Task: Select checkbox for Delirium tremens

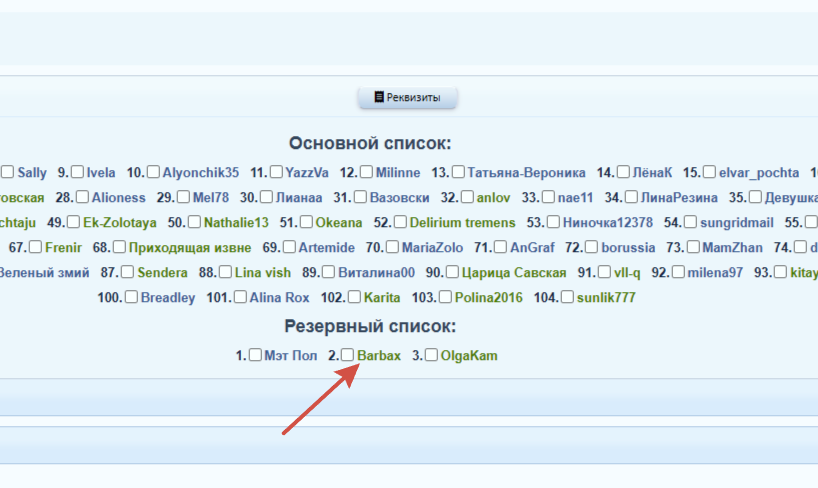Action: 400,222
